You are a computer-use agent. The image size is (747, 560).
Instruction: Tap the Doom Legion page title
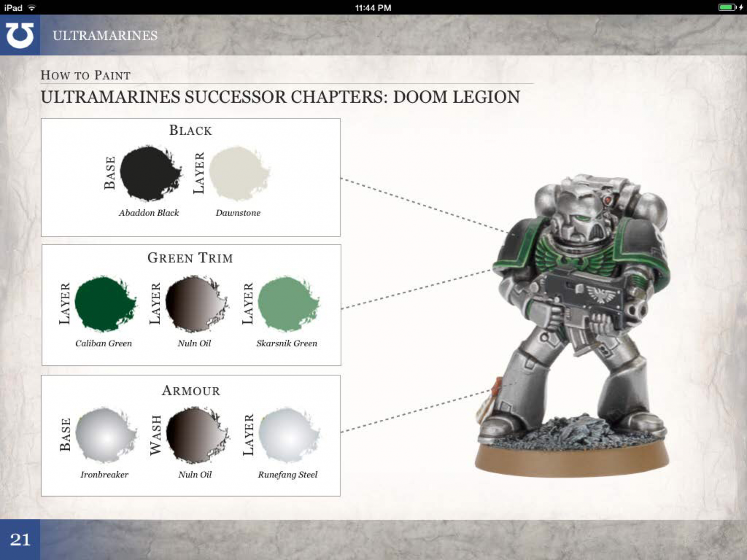point(280,97)
